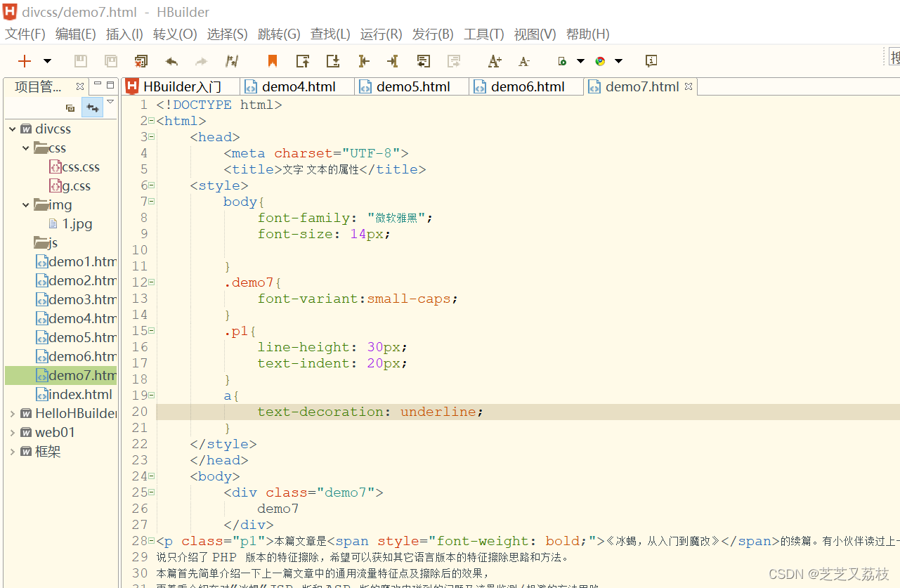Maximize the project manager panel

[110, 85]
